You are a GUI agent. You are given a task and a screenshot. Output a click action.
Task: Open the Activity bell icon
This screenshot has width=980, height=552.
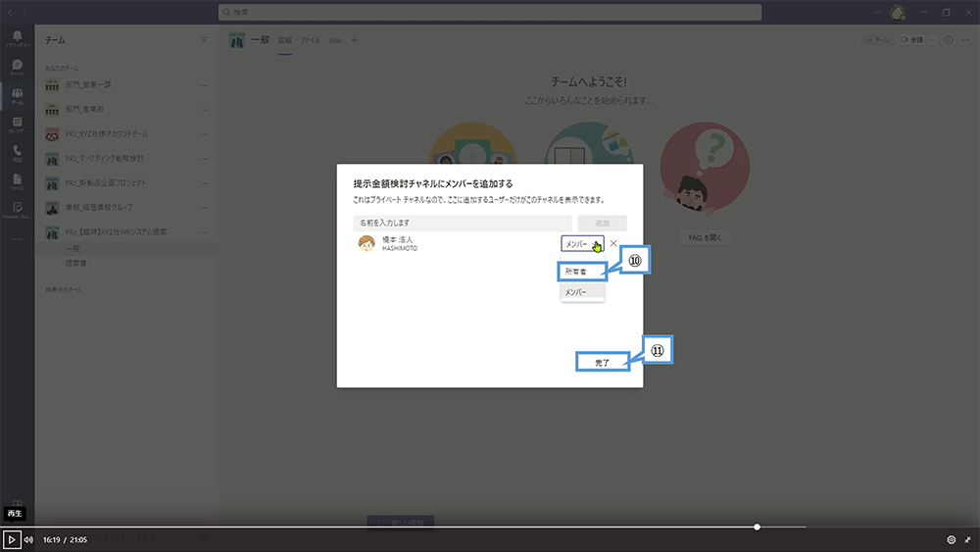point(17,38)
